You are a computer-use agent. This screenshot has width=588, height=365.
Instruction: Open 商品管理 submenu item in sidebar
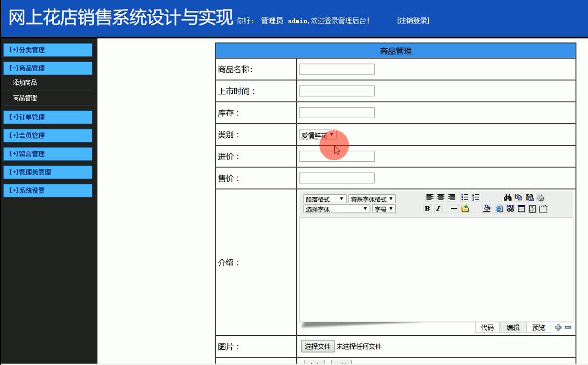point(25,98)
